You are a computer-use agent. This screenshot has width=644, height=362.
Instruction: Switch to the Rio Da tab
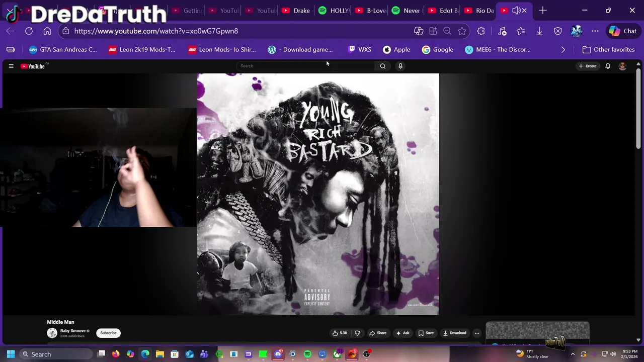pos(479,11)
